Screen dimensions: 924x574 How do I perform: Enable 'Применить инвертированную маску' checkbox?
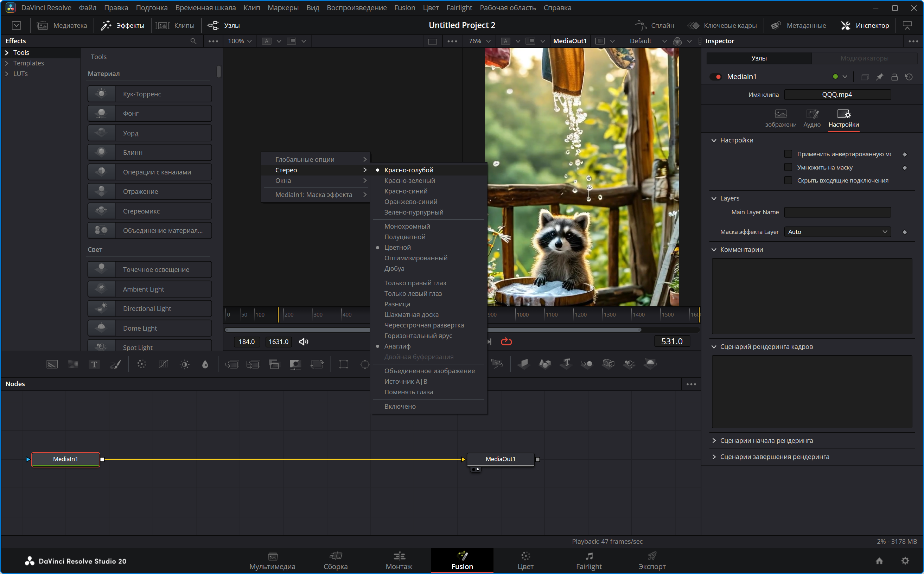pos(788,154)
